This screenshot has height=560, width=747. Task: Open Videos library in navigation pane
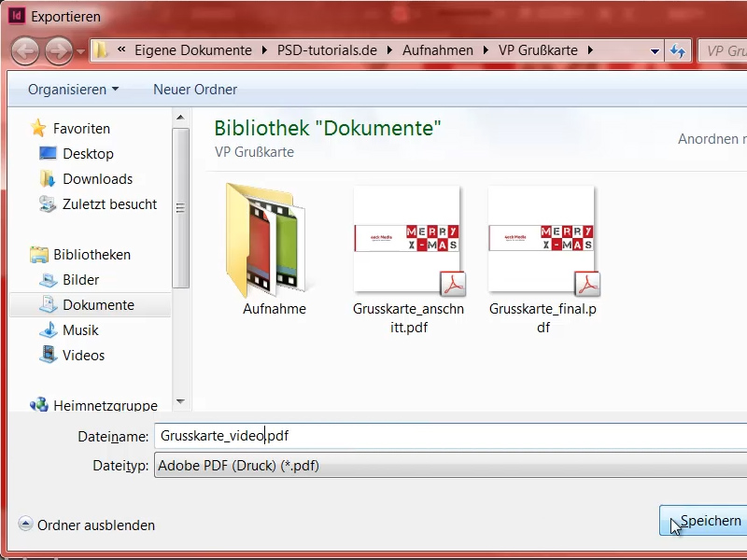pos(83,356)
